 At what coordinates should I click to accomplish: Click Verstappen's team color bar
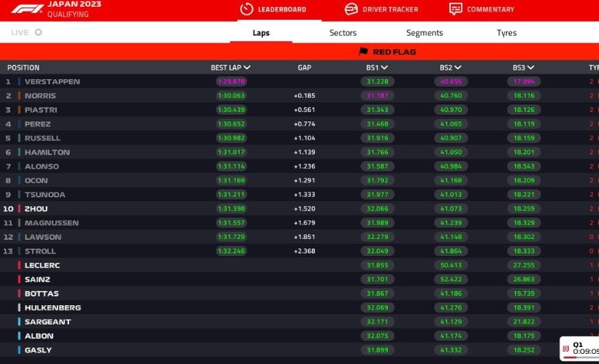point(19,81)
